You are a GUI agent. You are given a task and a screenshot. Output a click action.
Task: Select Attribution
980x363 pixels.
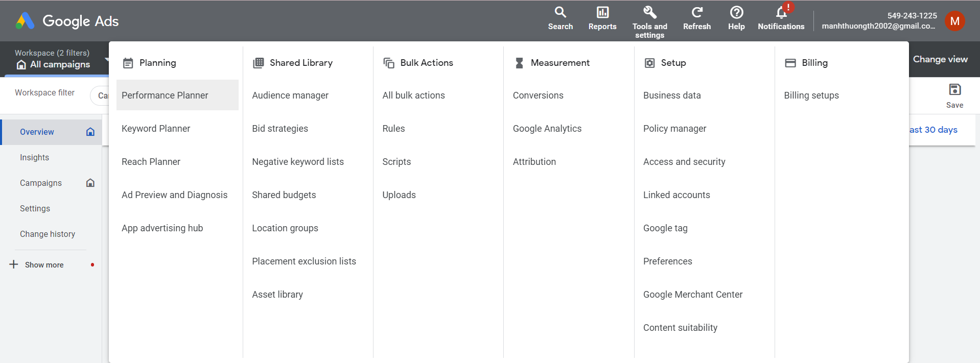click(x=534, y=162)
